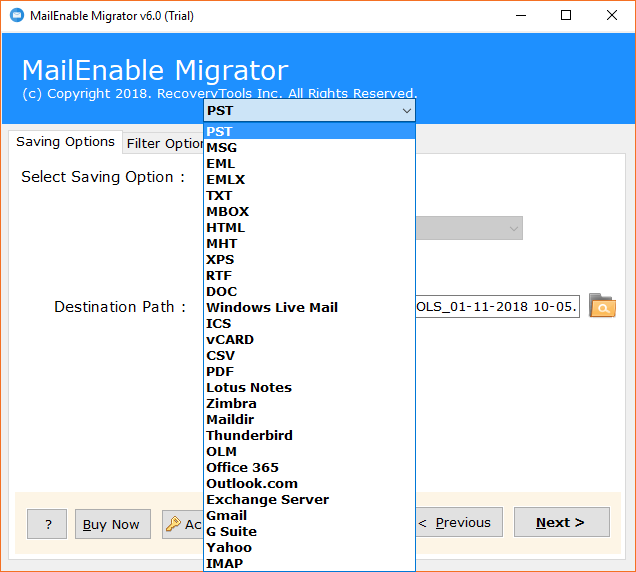Pick Yahoo as saving option
This screenshot has width=636, height=572.
click(x=309, y=547)
